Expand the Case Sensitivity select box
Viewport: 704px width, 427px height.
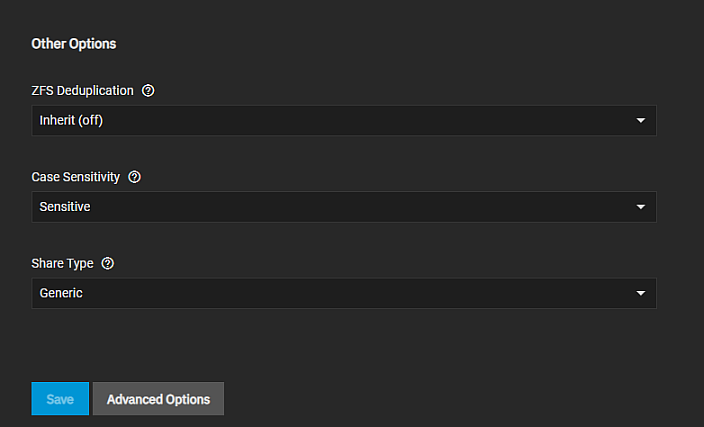pyautogui.click(x=343, y=207)
